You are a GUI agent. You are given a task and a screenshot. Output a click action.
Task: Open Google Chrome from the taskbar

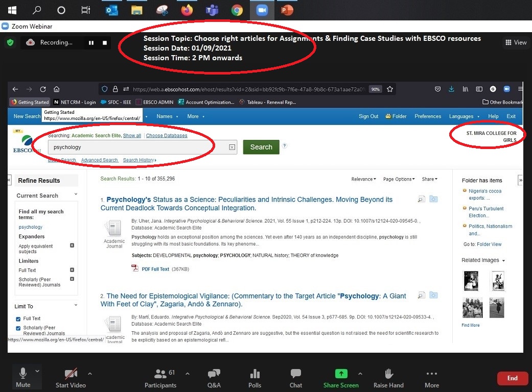click(x=237, y=10)
